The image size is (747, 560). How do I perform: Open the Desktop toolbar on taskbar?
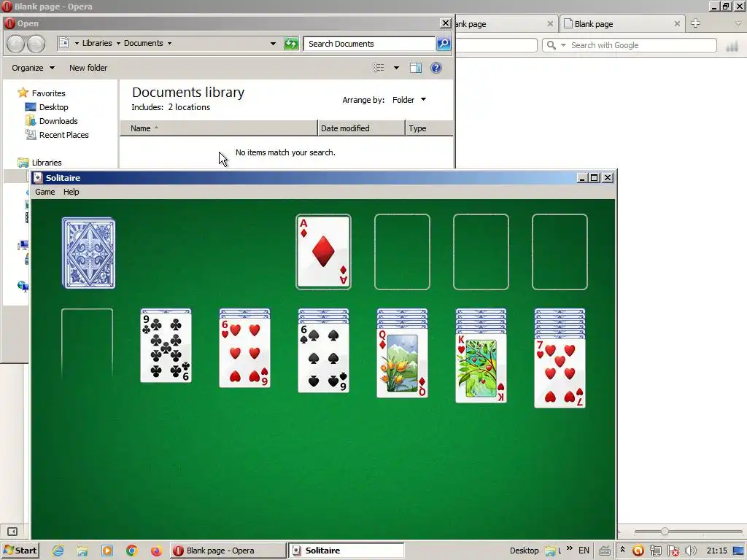point(524,551)
